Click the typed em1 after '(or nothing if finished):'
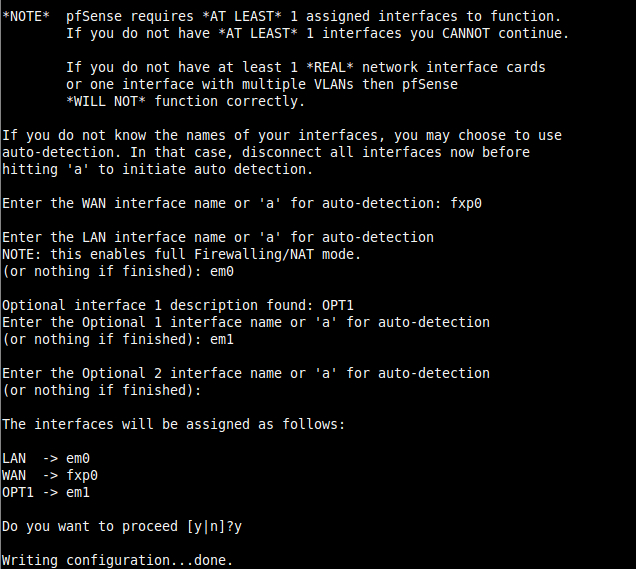Screen dimensions: 636x569 click(222, 339)
